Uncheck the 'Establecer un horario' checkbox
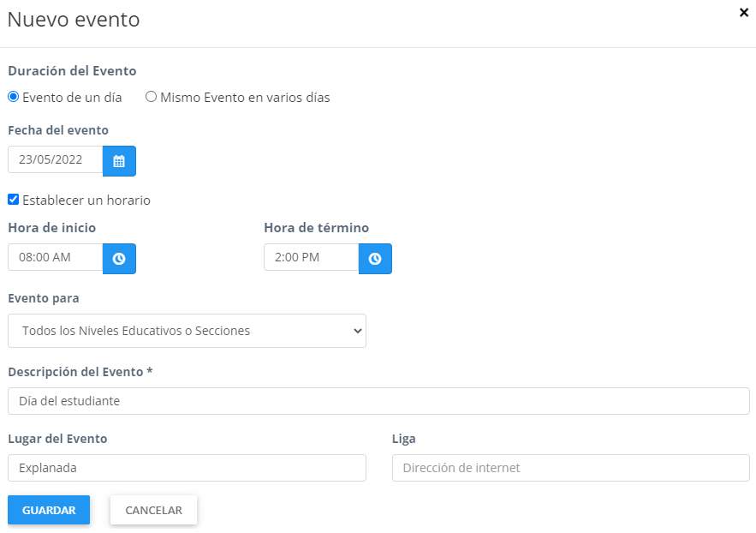The height and width of the screenshot is (533, 756). 14,200
